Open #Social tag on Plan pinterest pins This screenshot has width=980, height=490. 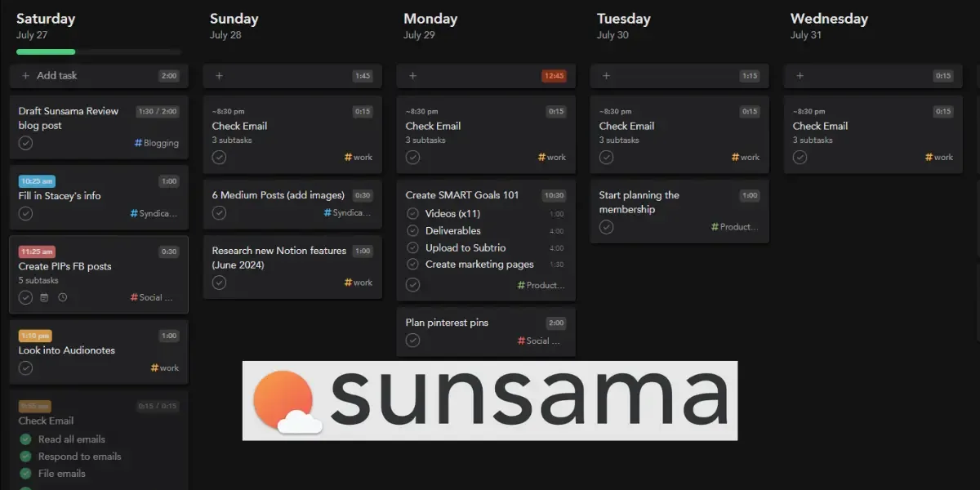540,341
